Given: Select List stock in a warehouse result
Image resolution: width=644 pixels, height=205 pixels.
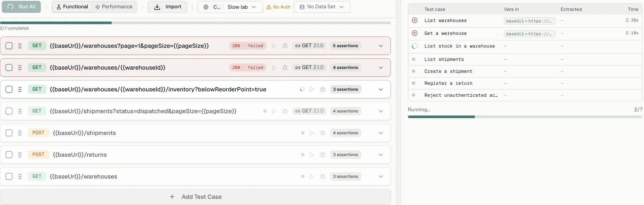Looking at the screenshot, I should [x=525, y=46].
